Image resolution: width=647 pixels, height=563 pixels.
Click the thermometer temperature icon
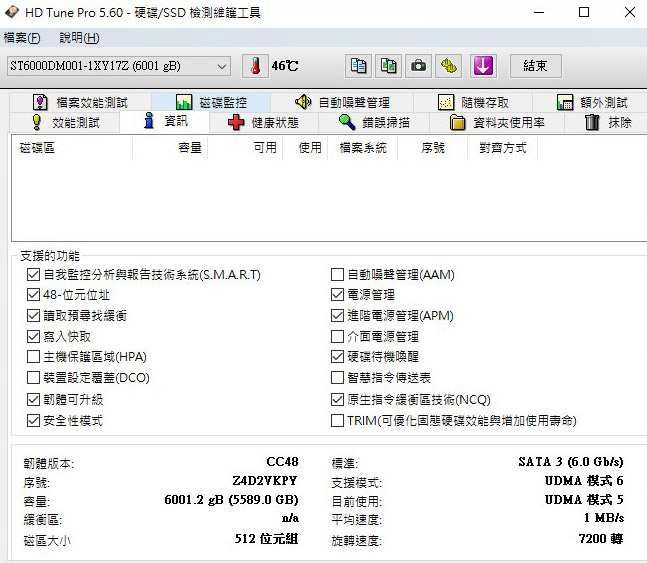pos(256,66)
